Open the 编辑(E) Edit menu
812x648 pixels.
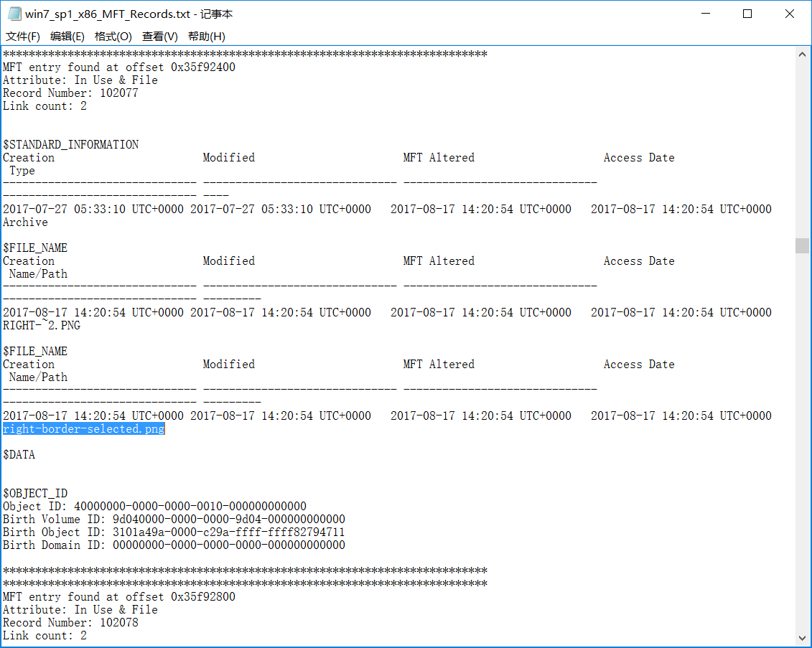click(67, 36)
